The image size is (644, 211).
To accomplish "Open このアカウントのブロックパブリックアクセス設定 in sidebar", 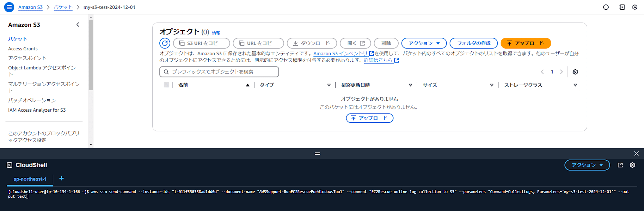I will pyautogui.click(x=44, y=136).
